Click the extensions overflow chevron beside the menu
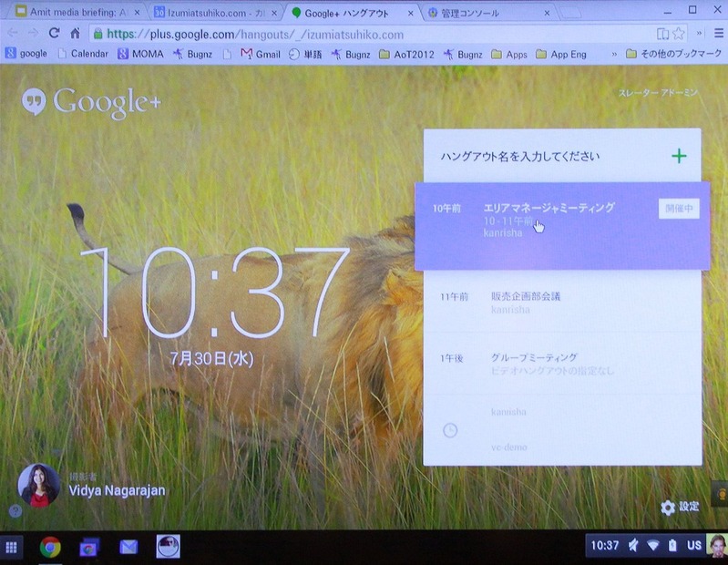The width and height of the screenshot is (728, 565). 699,34
